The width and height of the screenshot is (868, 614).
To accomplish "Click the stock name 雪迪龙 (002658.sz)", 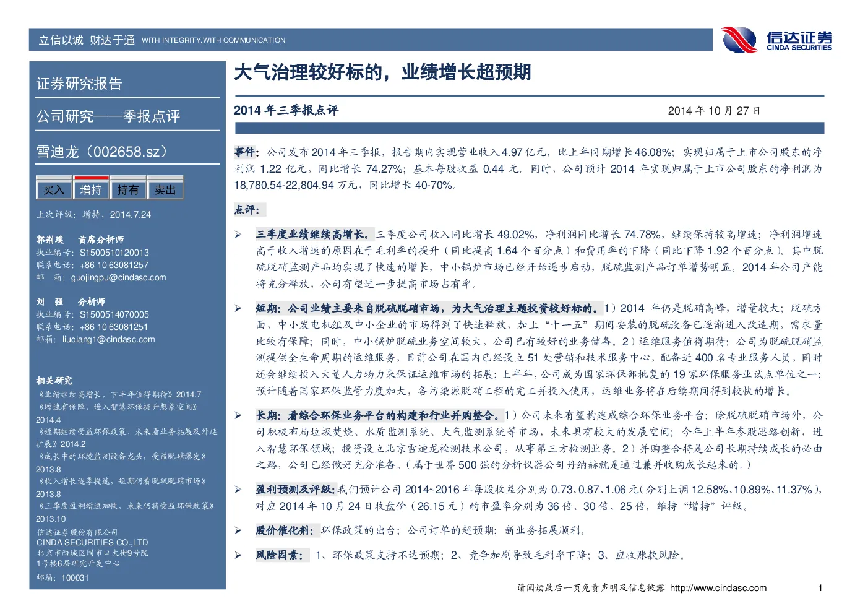I will pyautogui.click(x=102, y=152).
